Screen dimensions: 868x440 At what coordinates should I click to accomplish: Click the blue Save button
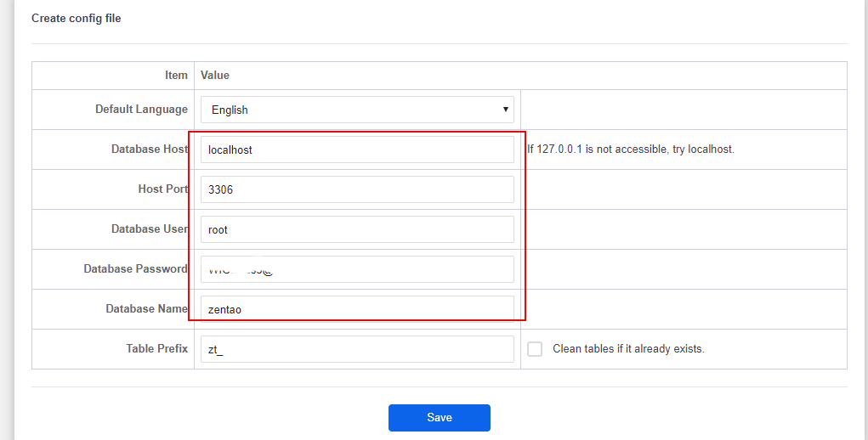coord(439,418)
